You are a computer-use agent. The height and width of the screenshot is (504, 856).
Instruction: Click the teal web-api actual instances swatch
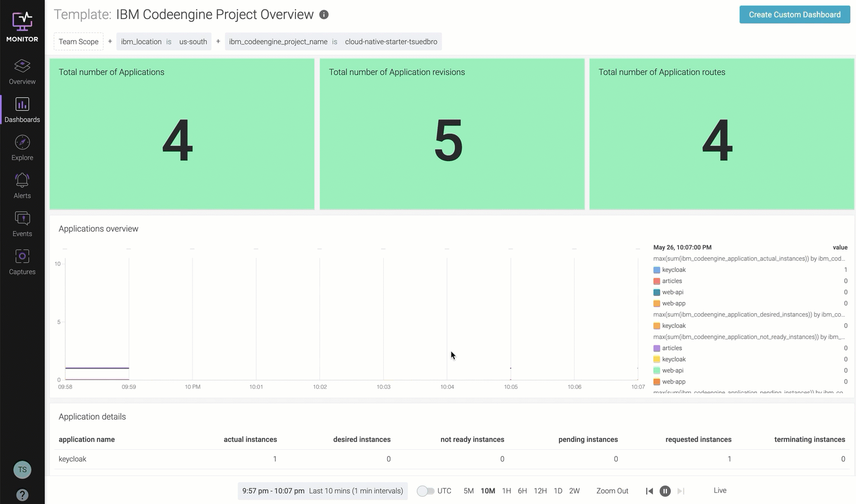[x=657, y=293]
